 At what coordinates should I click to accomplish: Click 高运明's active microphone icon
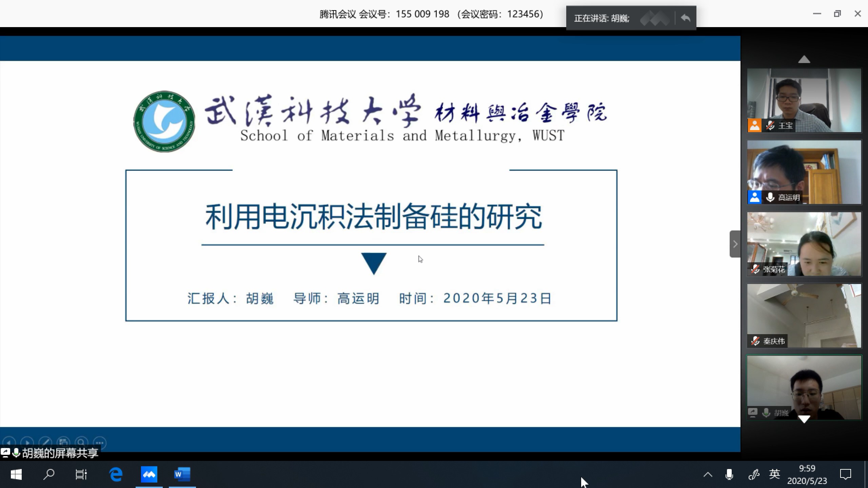click(770, 197)
